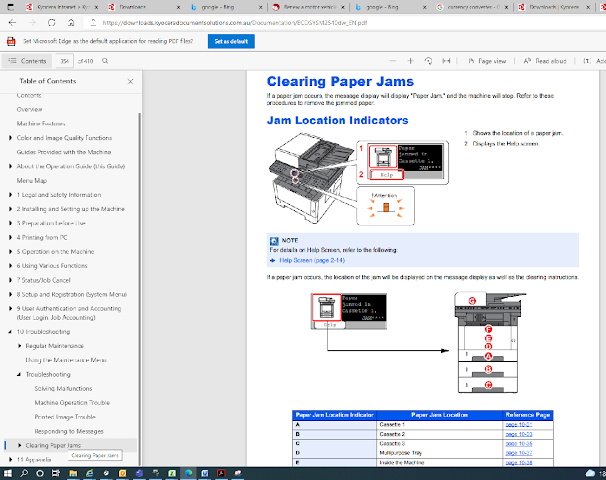Open 'Solving Malfunctions' in table of contents
The height and width of the screenshot is (480, 606).
click(x=61, y=387)
